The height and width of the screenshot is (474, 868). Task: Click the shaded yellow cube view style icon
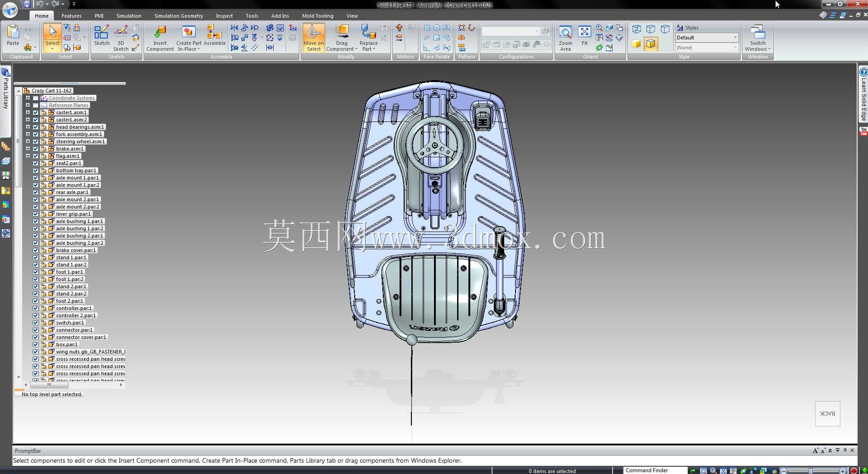[x=637, y=44]
